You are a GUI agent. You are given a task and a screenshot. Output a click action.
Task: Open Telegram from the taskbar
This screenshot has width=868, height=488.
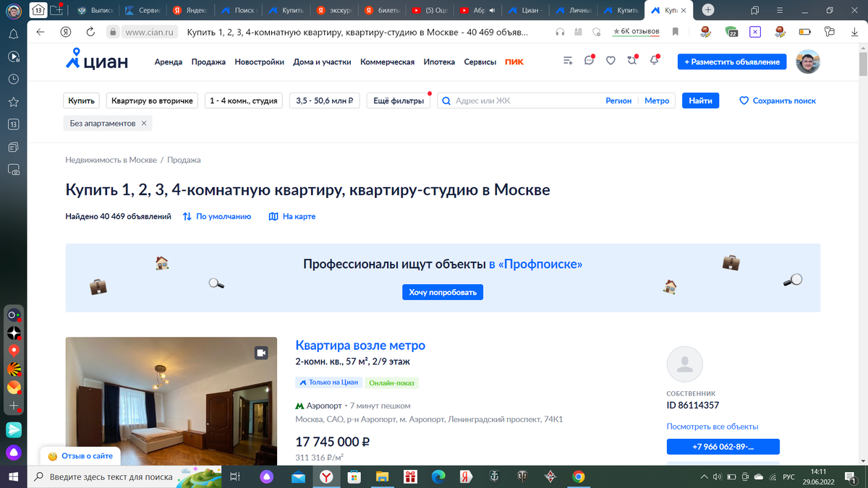coord(15,429)
